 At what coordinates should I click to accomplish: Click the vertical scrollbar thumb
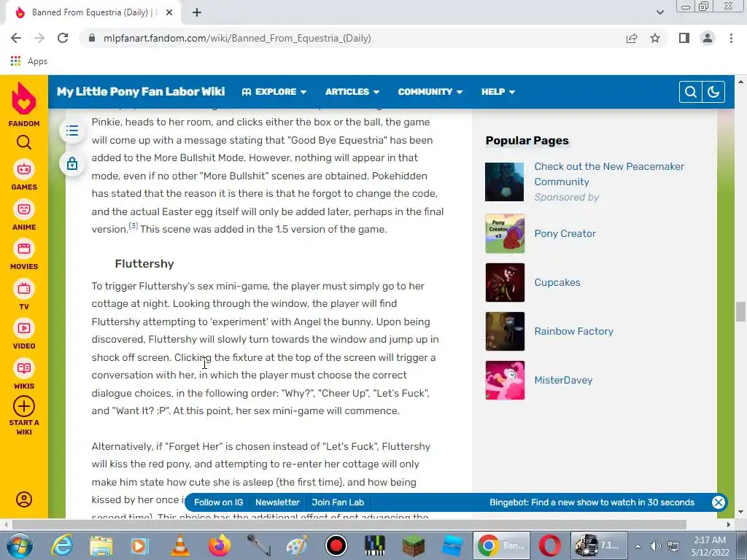click(740, 312)
